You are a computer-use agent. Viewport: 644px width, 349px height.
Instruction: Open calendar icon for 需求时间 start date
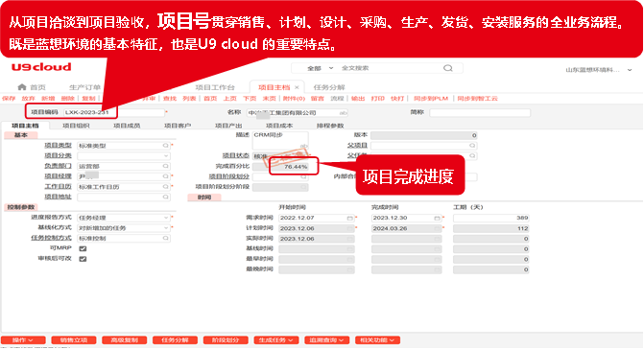click(x=349, y=219)
